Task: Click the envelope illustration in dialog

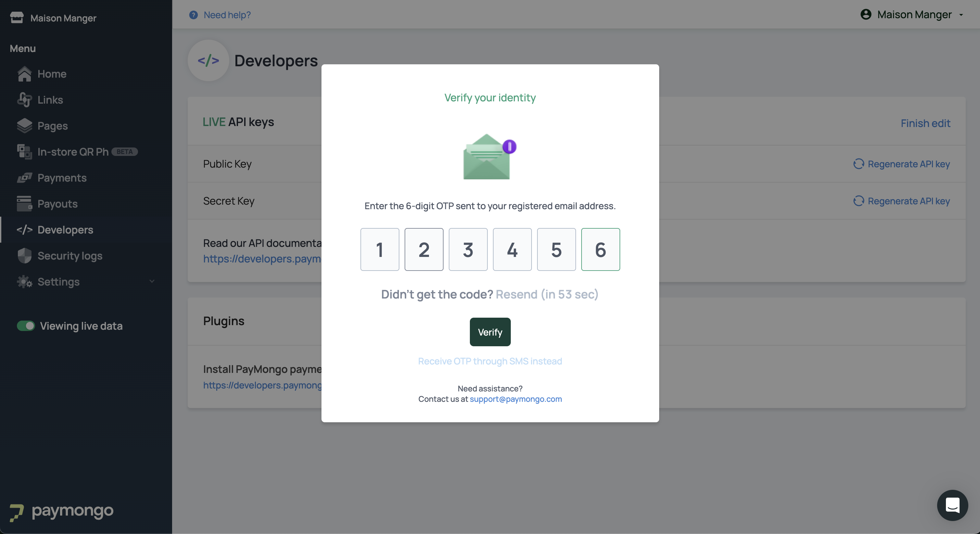Action: 489,157
